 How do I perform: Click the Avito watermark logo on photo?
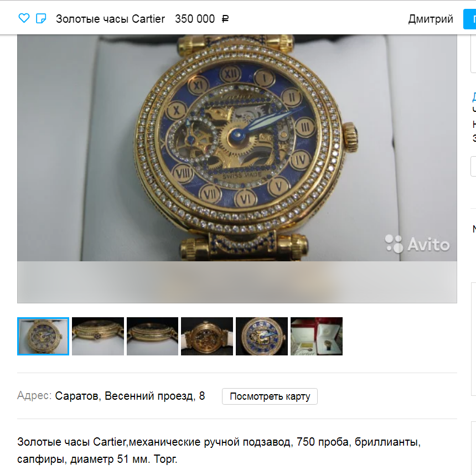click(x=417, y=244)
